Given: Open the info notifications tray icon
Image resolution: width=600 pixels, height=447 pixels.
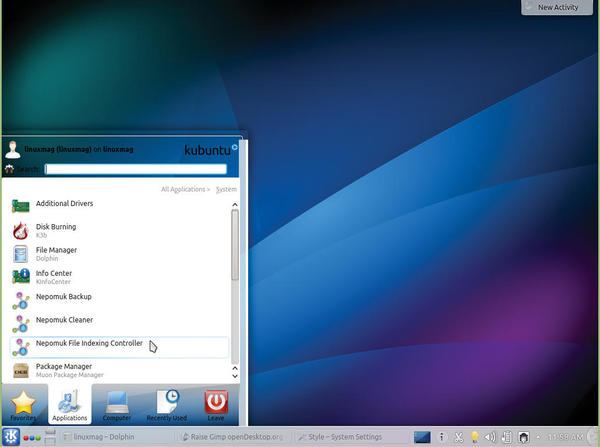Looking at the screenshot, I should click(x=442, y=437).
